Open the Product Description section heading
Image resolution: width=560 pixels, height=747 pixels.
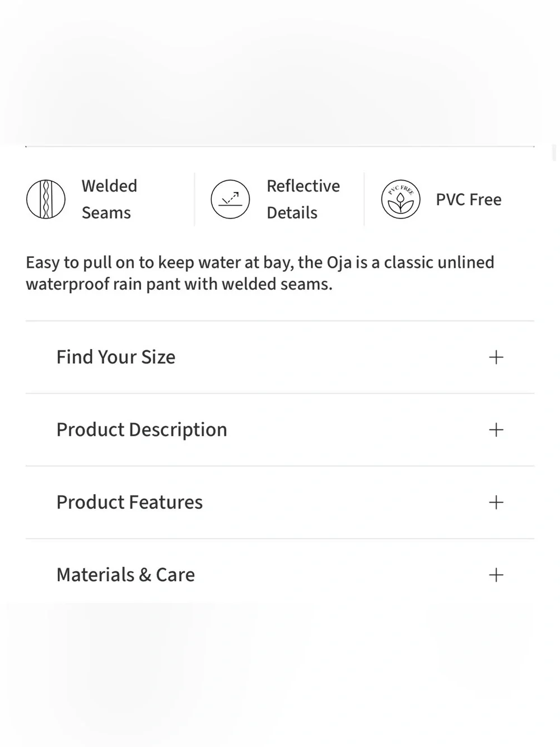(142, 430)
